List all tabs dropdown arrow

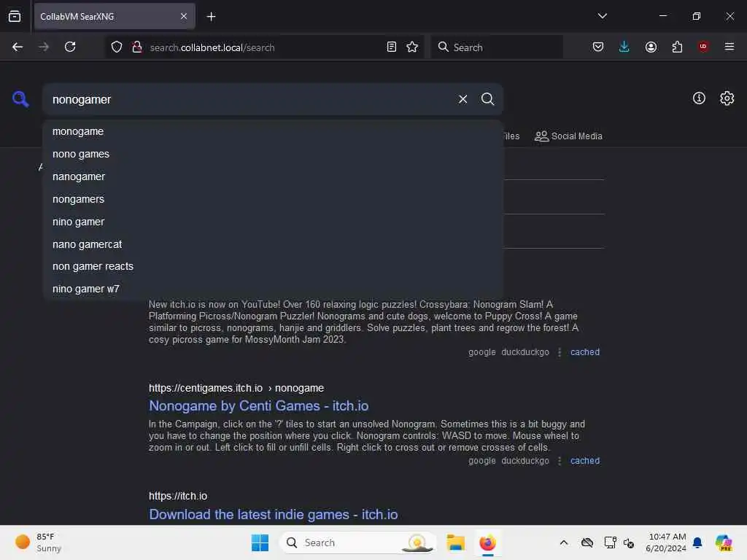(602, 16)
